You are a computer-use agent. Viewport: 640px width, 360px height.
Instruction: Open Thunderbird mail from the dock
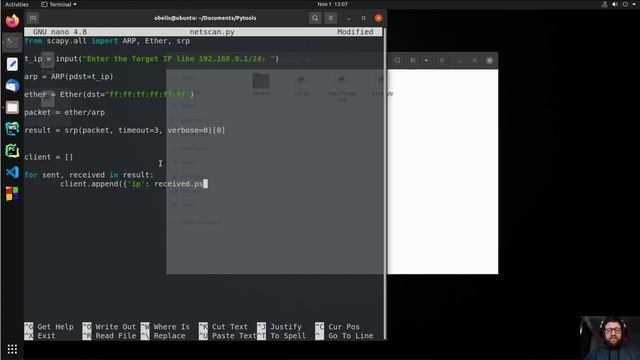(x=12, y=86)
